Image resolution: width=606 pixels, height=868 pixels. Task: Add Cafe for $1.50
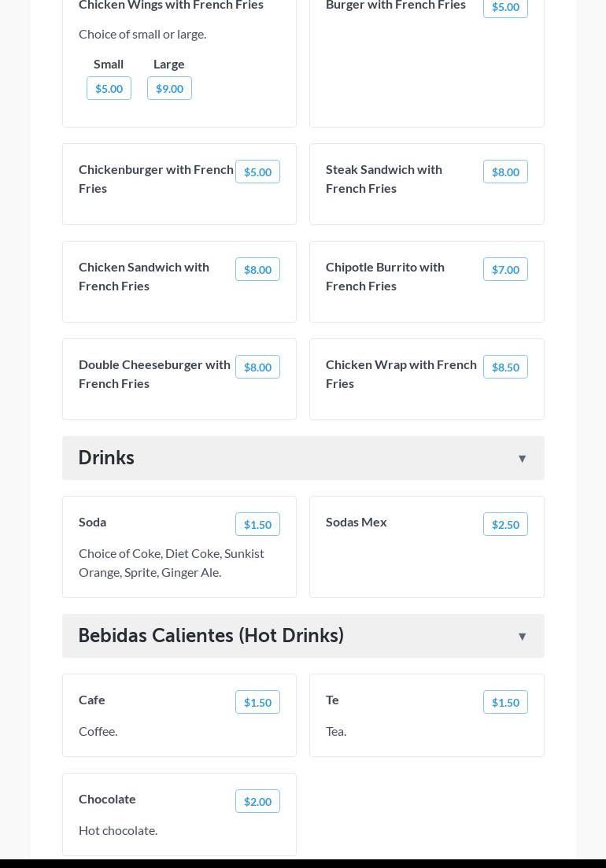(257, 702)
